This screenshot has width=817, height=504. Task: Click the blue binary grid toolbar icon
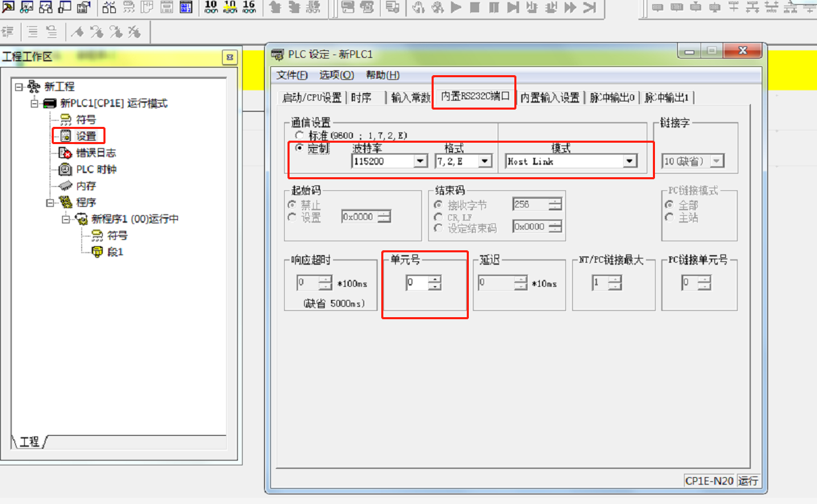186,7
